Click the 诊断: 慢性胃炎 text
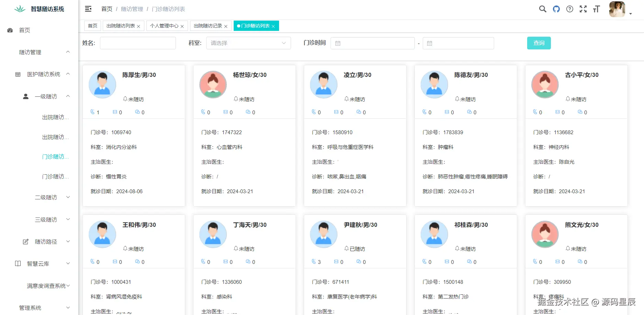Screen dimensions: 644x315 point(109,176)
